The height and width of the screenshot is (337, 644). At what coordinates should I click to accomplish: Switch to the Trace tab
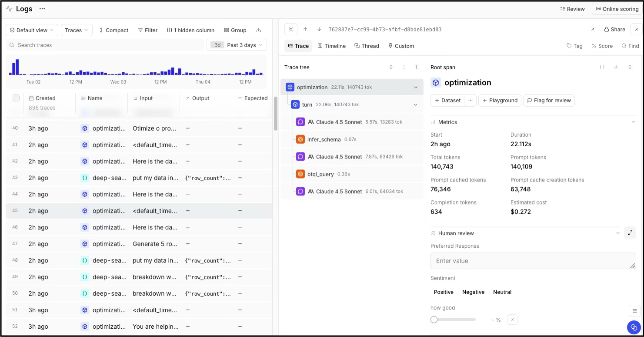(298, 46)
